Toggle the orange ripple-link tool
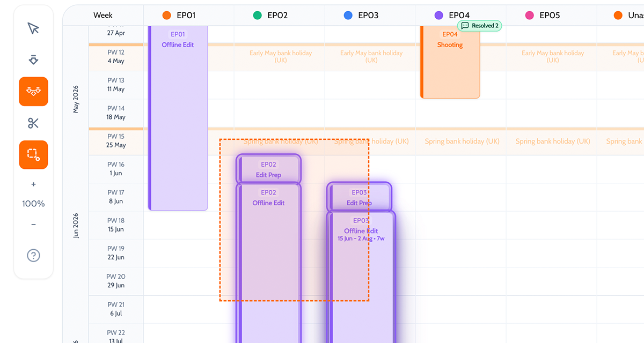644x343 pixels. (33, 92)
